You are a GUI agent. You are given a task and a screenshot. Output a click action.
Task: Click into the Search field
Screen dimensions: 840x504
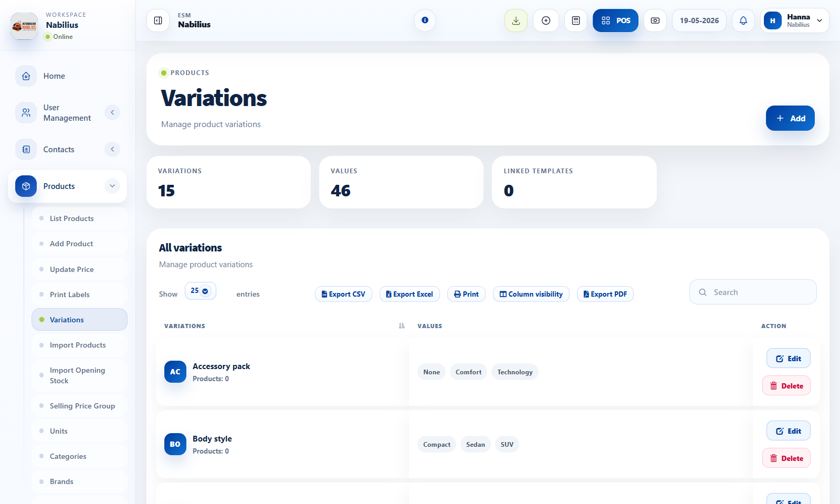pos(753,292)
